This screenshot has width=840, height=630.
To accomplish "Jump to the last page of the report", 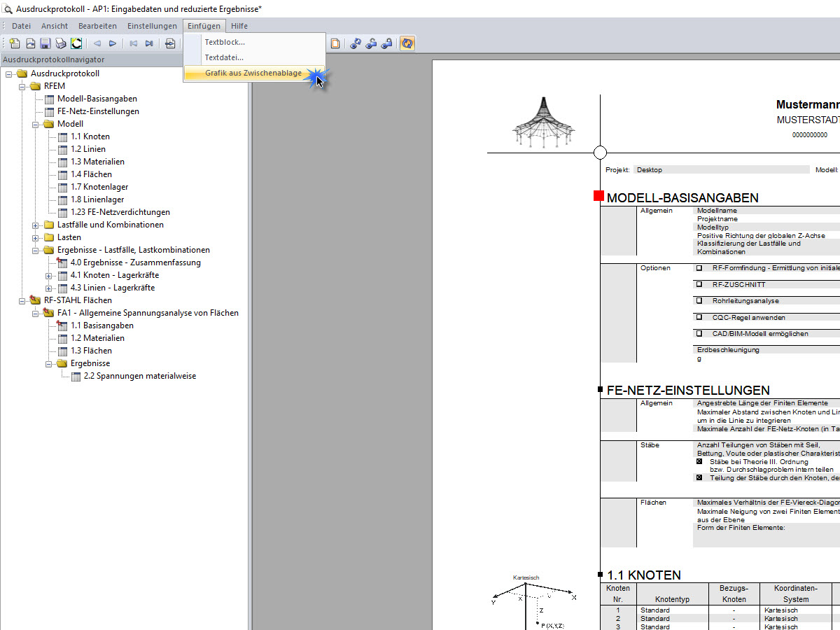I will (149, 43).
